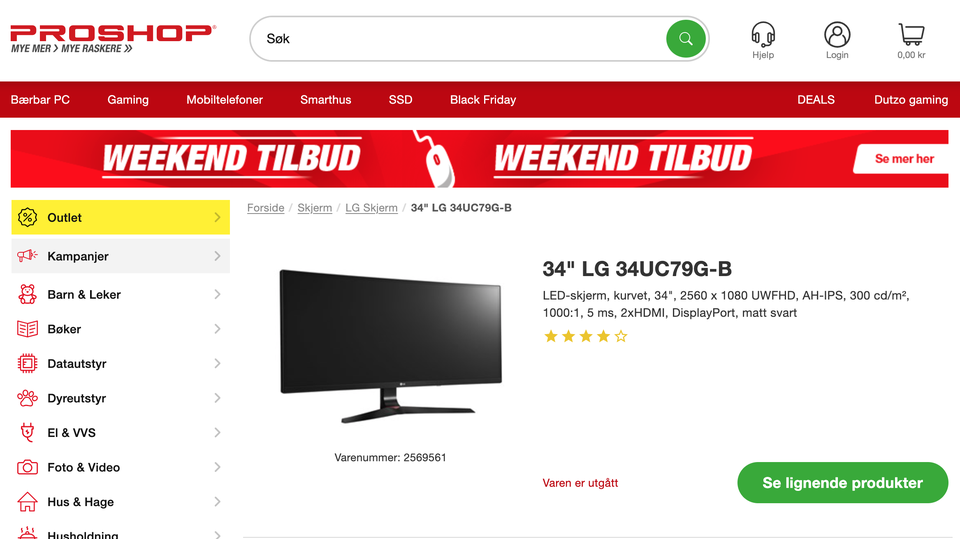This screenshot has width=960, height=539.
Task: Click the Kampanjer megaphone icon
Action: pos(27,256)
